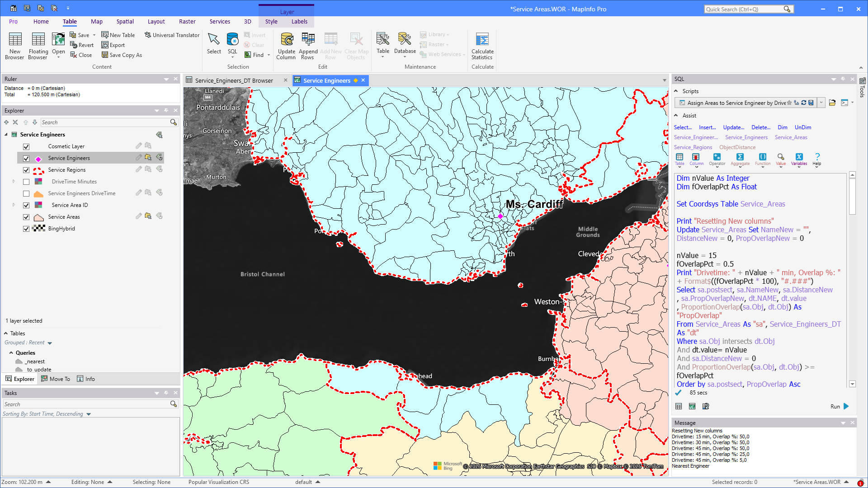Expand the Service Area ID theme node

coord(14,205)
